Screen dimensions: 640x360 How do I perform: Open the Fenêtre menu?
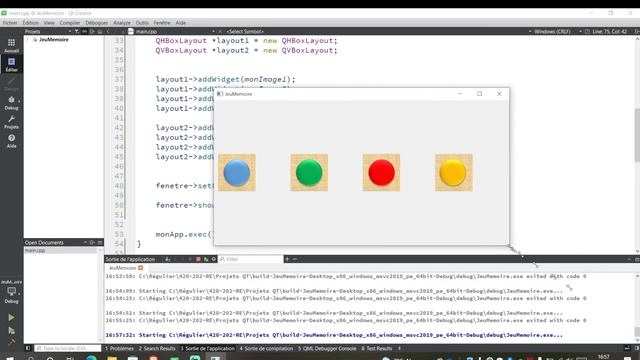pyautogui.click(x=162, y=23)
